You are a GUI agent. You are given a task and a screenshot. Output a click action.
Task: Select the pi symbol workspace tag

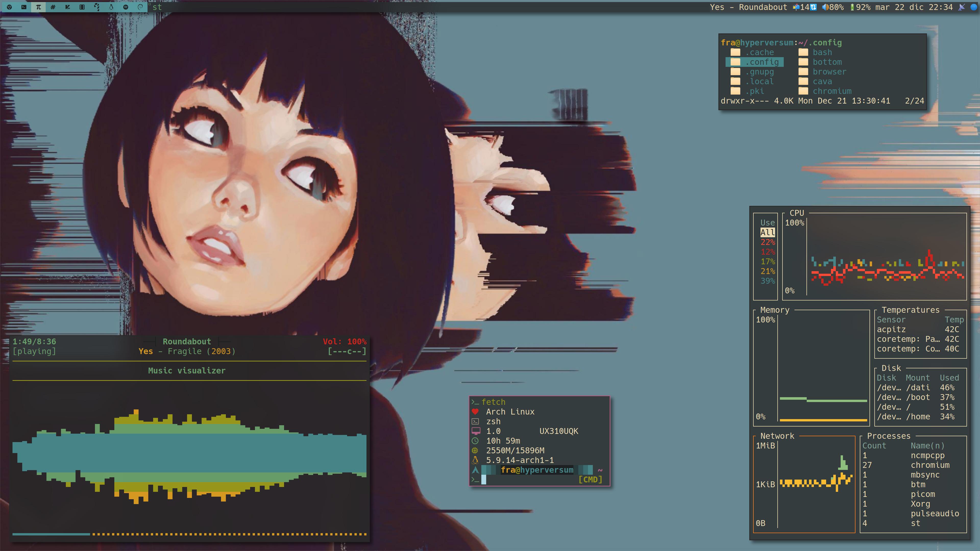pos(39,7)
